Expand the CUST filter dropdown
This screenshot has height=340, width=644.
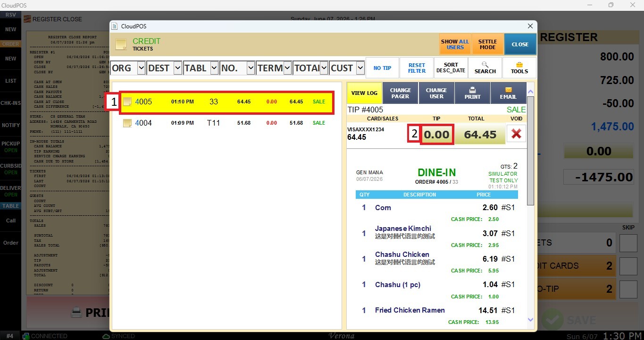click(360, 68)
